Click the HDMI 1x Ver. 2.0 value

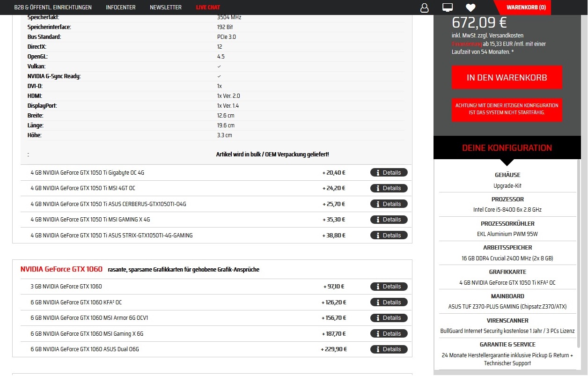click(x=228, y=96)
